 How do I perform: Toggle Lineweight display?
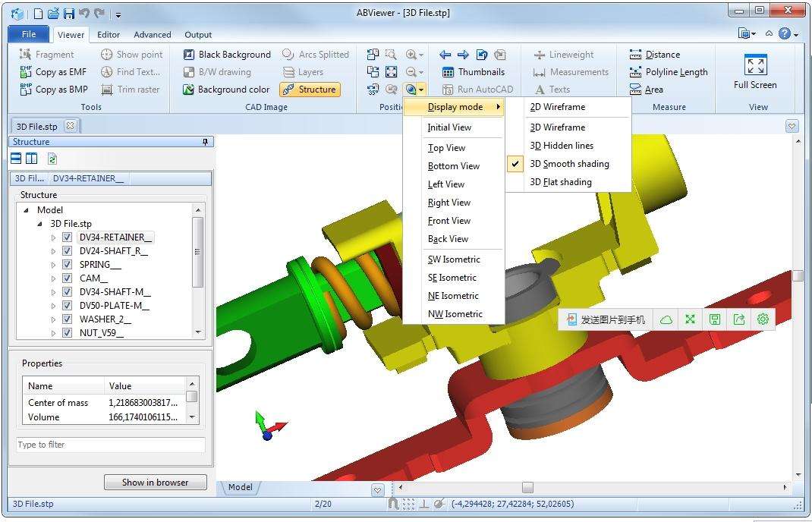(563, 55)
